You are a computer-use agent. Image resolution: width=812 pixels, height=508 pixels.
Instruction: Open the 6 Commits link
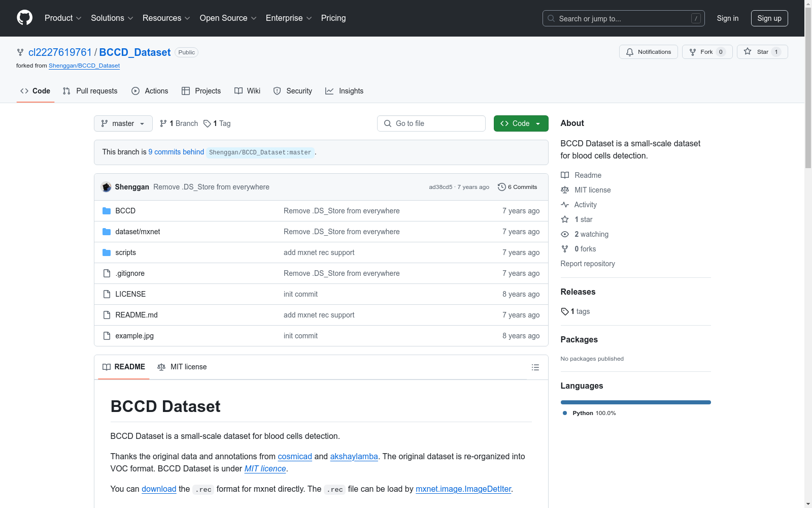(518, 187)
